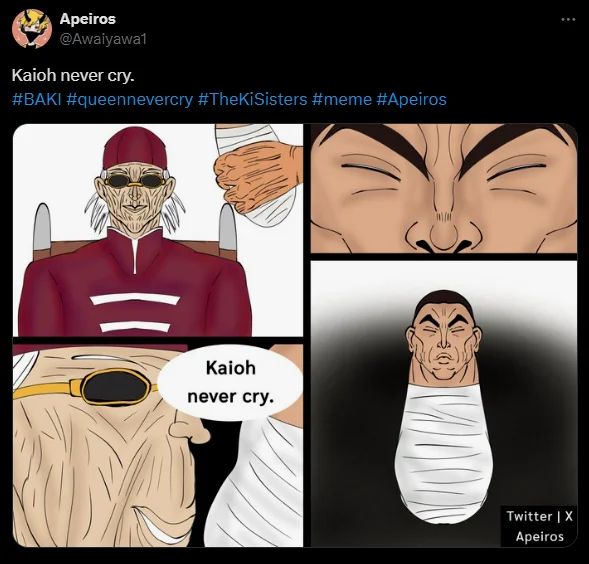This screenshot has height=564, width=589.
Task: Open the #queennevercry hashtag
Action: [x=129, y=100]
